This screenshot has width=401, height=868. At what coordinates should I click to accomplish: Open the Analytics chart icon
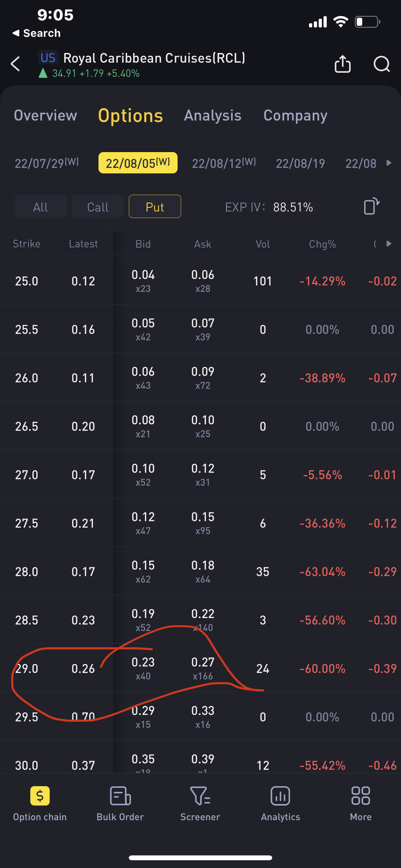click(280, 796)
